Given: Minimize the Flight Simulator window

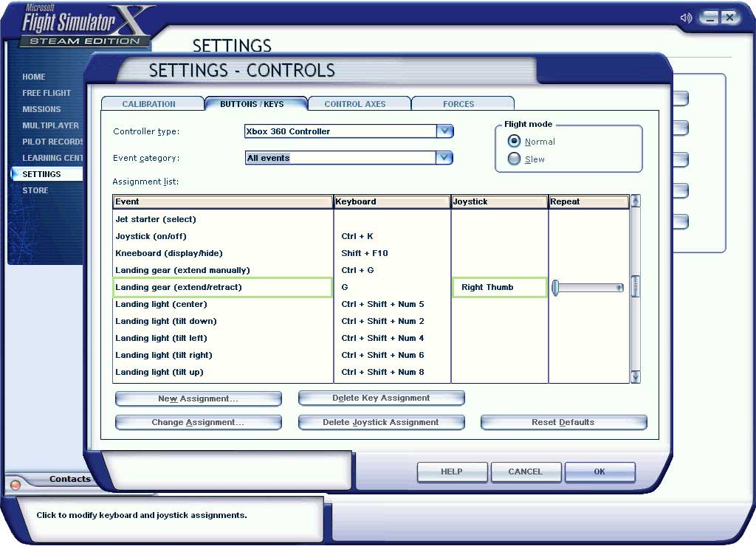Looking at the screenshot, I should click(709, 18).
